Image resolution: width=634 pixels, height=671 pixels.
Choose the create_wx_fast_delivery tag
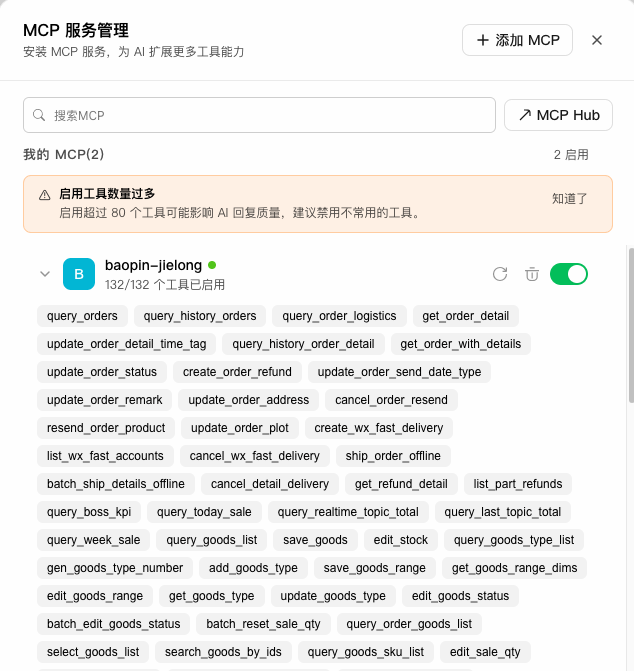click(x=379, y=428)
